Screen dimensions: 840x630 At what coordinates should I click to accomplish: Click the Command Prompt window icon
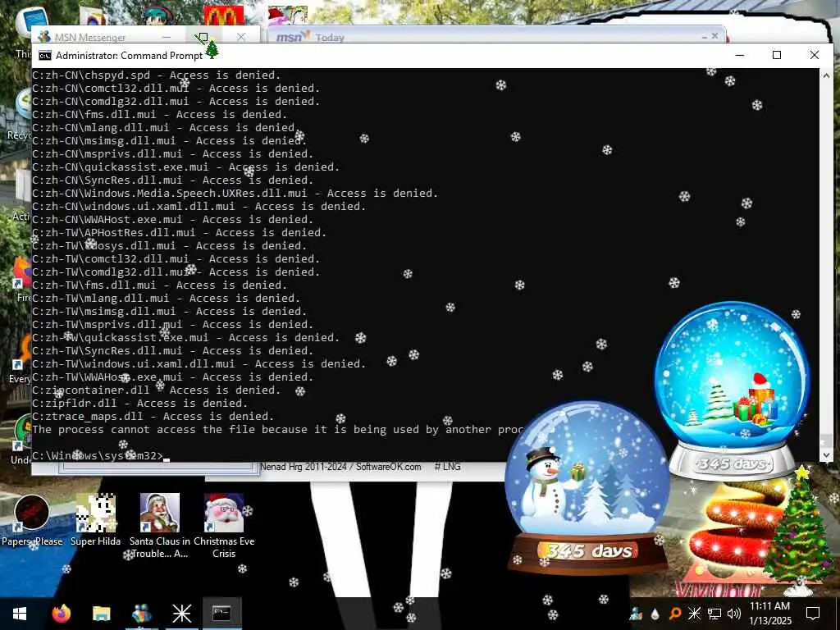point(45,56)
